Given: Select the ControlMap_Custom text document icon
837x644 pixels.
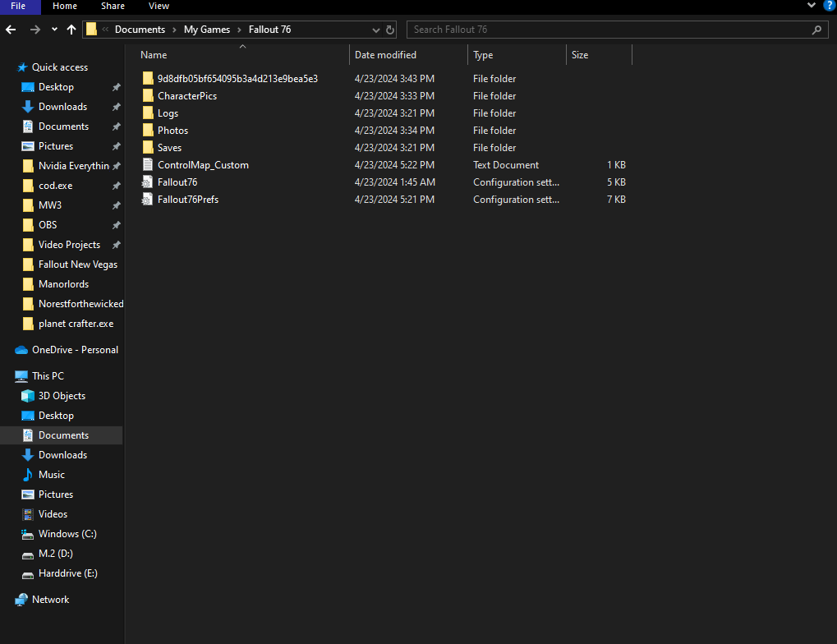Looking at the screenshot, I should [148, 165].
